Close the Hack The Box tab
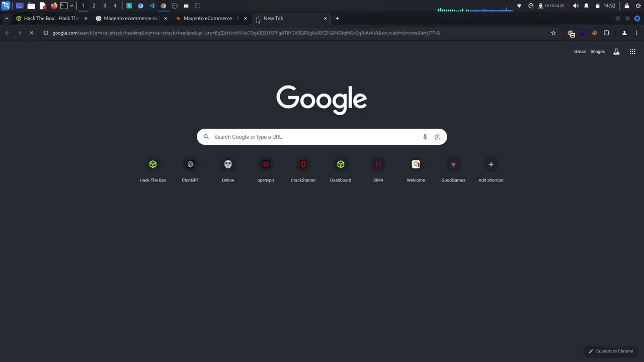The height and width of the screenshot is (362, 644). coord(86,19)
